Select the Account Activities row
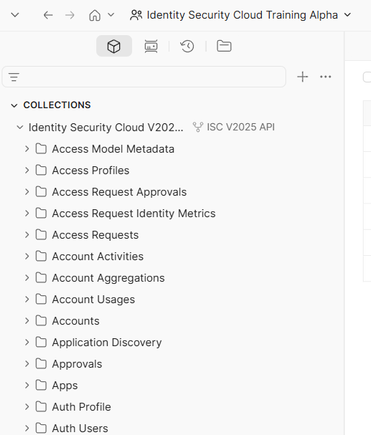The height and width of the screenshot is (435, 371). [172, 256]
